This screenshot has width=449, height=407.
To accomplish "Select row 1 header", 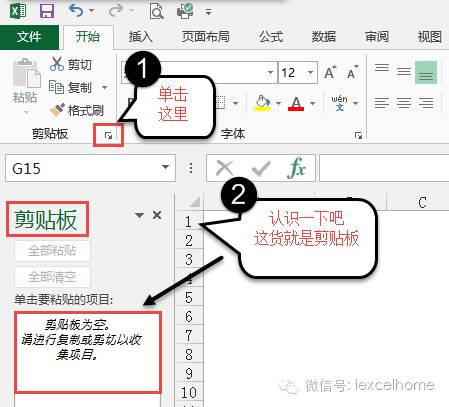I will (189, 222).
